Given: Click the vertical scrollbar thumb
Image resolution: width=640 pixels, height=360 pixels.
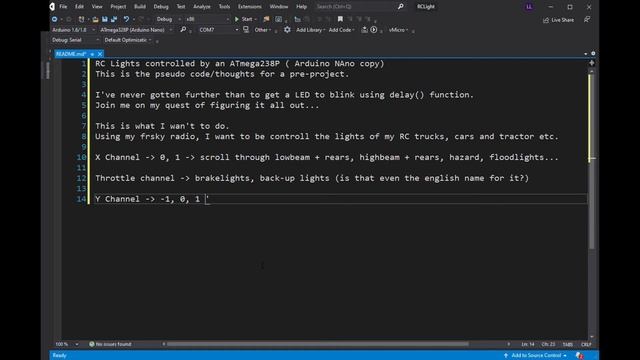Looking at the screenshot, I should pyautogui.click(x=592, y=161).
